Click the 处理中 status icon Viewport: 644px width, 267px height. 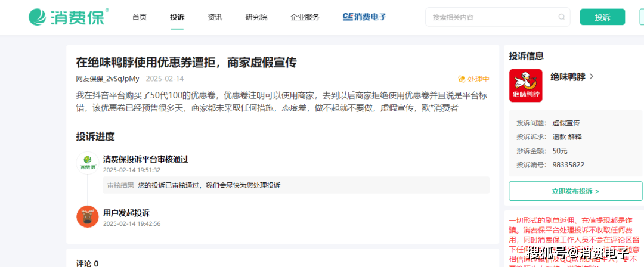pyautogui.click(x=461, y=79)
